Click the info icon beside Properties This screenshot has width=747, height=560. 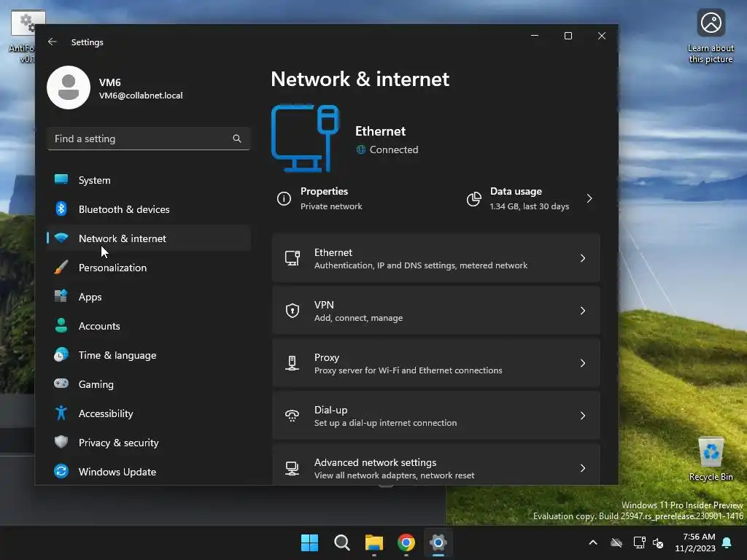[x=284, y=198]
